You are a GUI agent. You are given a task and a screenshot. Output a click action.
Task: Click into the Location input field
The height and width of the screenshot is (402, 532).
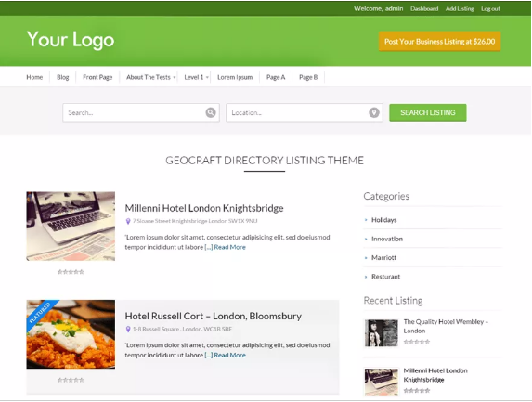305,112
